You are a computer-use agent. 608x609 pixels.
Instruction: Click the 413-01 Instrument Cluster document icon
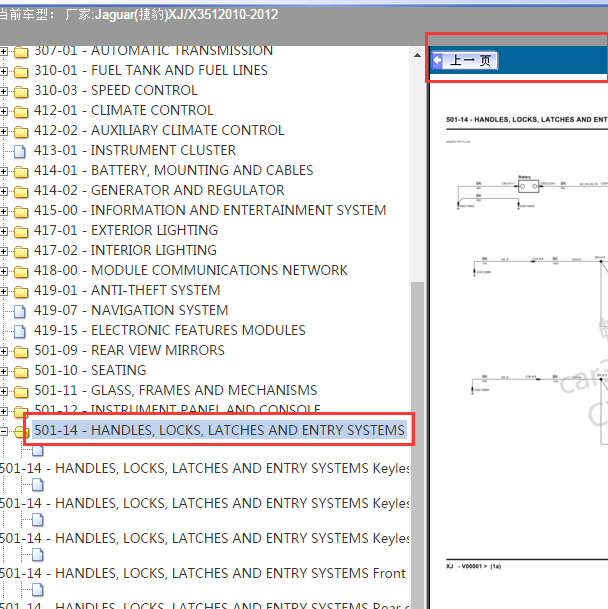click(x=20, y=151)
